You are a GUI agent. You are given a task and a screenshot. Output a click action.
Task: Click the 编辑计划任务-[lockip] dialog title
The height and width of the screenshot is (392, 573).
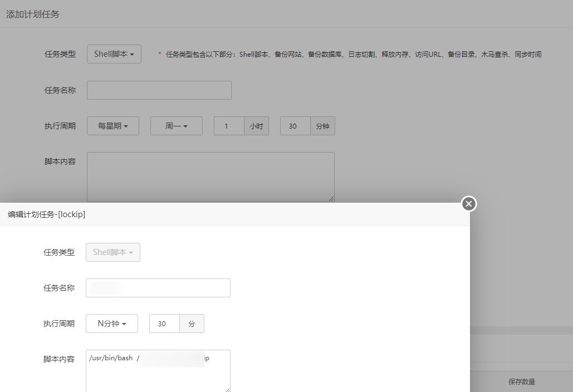pyautogui.click(x=46, y=214)
